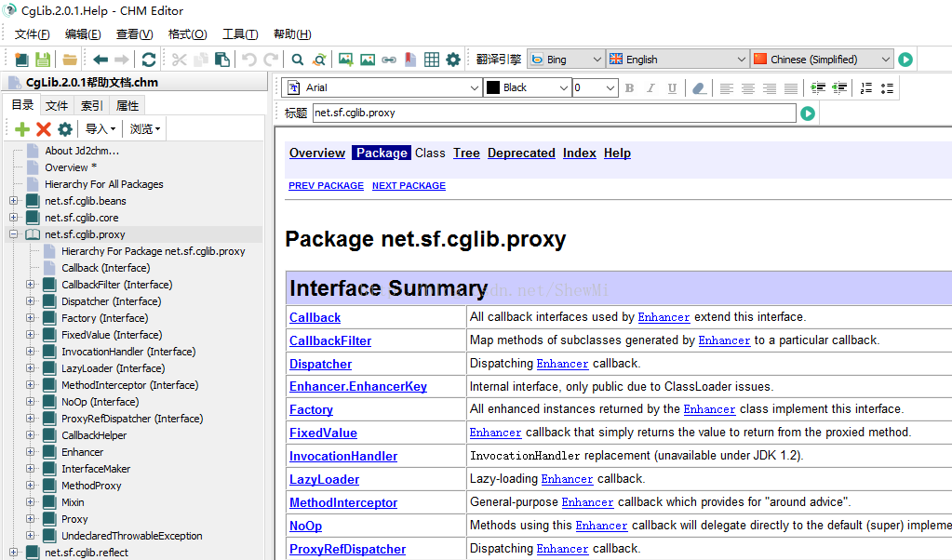Add new topic with green plus icon

(22, 129)
